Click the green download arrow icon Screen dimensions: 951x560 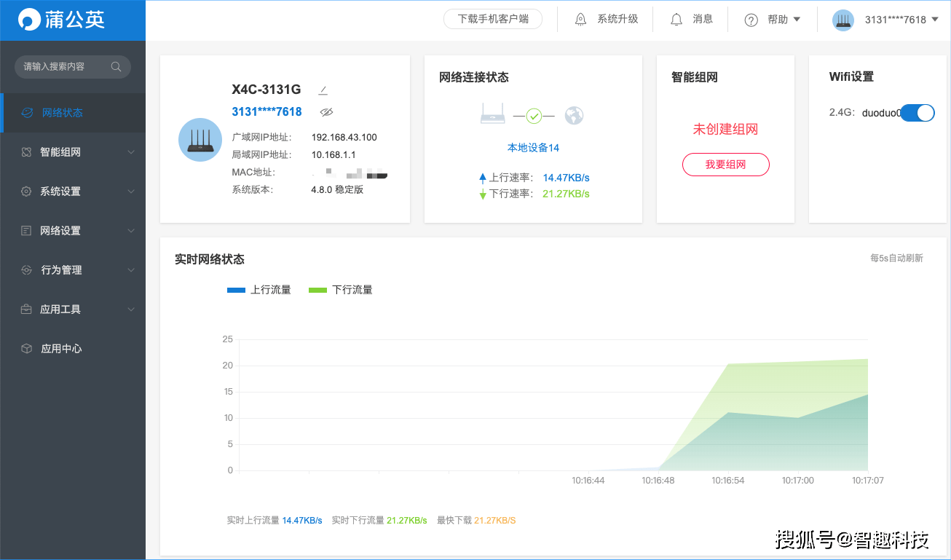tap(483, 194)
